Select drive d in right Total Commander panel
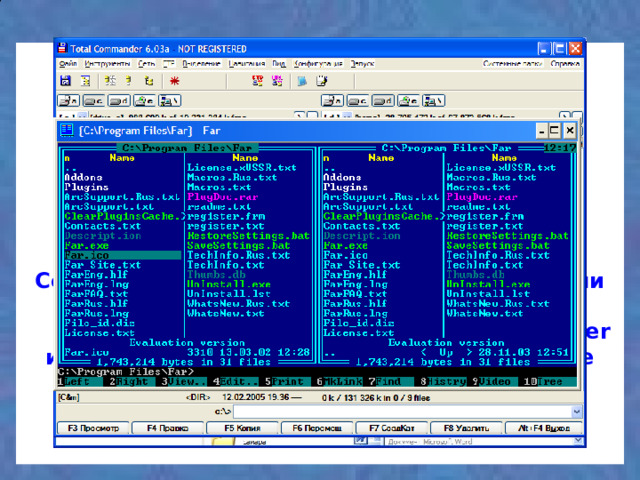The image size is (640, 480). (x=383, y=100)
